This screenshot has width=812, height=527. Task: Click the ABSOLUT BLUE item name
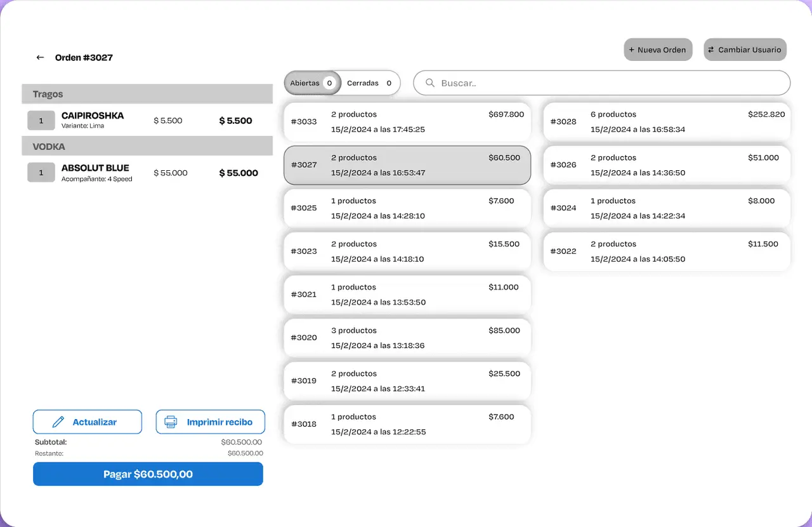coord(95,168)
